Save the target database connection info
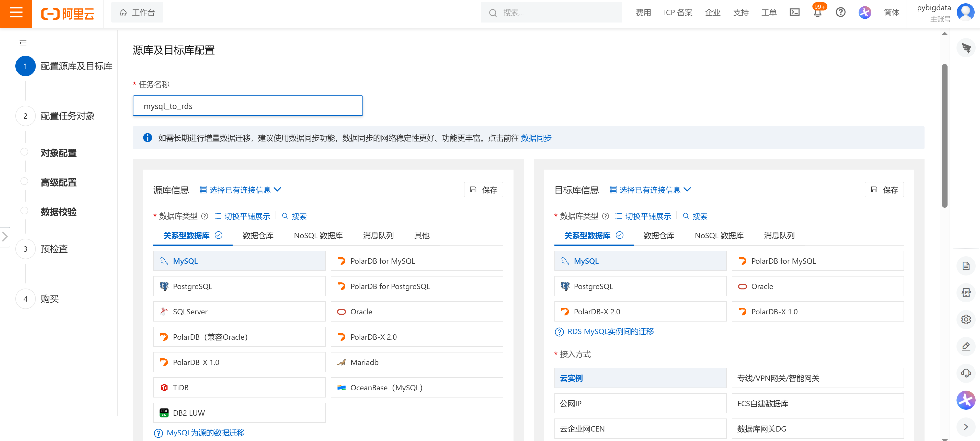Image resolution: width=980 pixels, height=441 pixels. tap(884, 190)
